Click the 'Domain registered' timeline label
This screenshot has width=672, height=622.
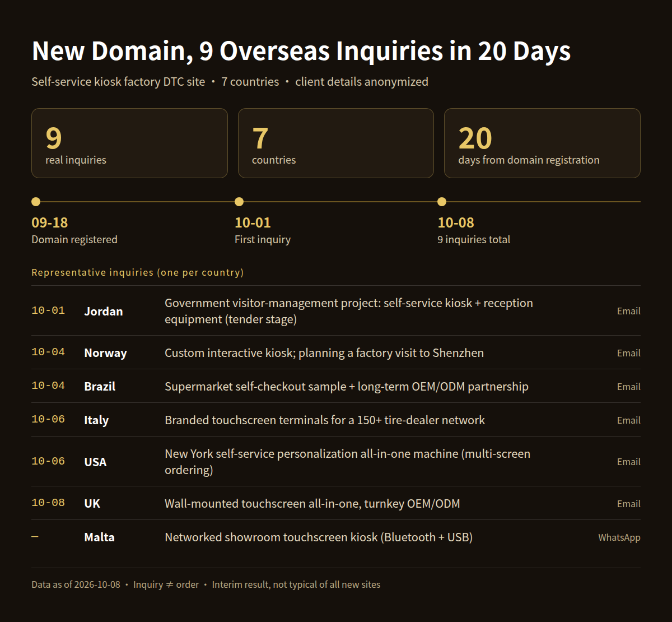(74, 239)
